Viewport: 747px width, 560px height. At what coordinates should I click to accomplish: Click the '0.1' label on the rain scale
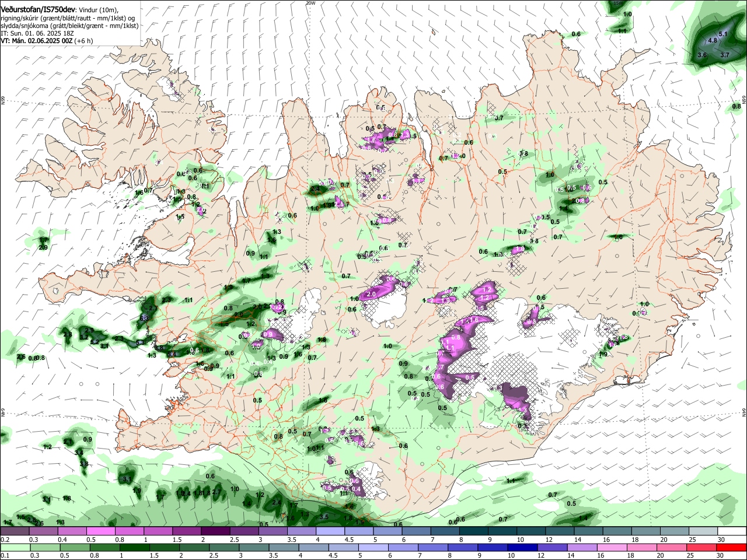(x=5, y=555)
